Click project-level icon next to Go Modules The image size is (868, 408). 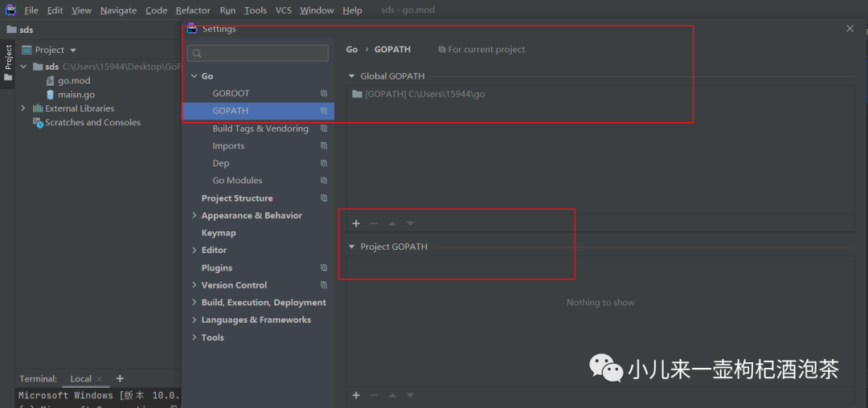point(324,180)
